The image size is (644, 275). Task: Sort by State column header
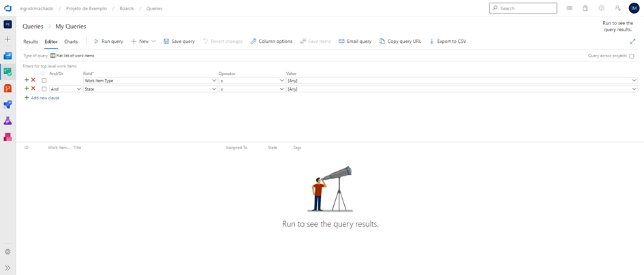click(x=273, y=147)
